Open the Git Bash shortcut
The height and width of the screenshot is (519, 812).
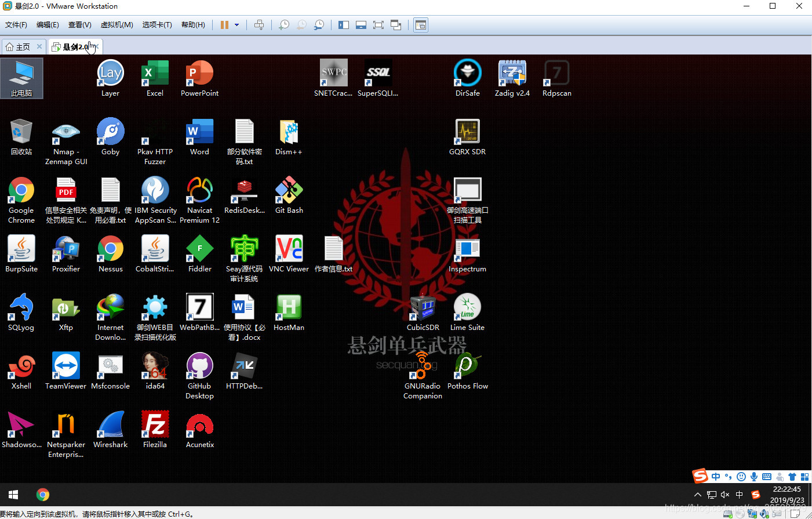click(289, 195)
